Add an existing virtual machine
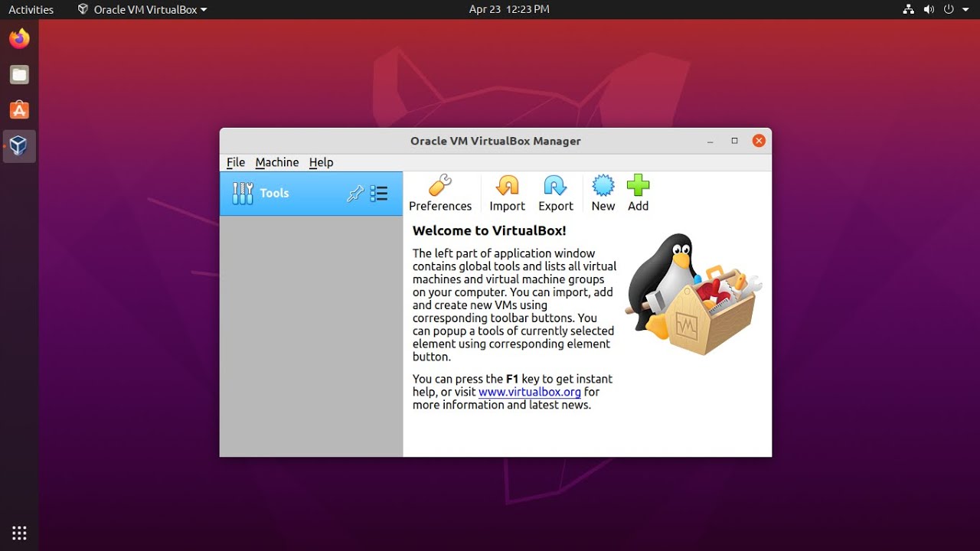The image size is (980, 551). (638, 194)
